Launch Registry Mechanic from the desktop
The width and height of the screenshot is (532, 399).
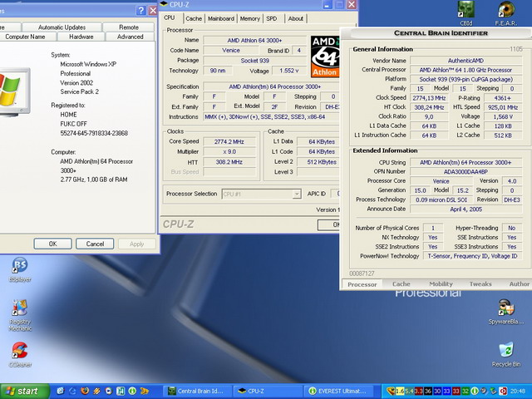tap(19, 308)
